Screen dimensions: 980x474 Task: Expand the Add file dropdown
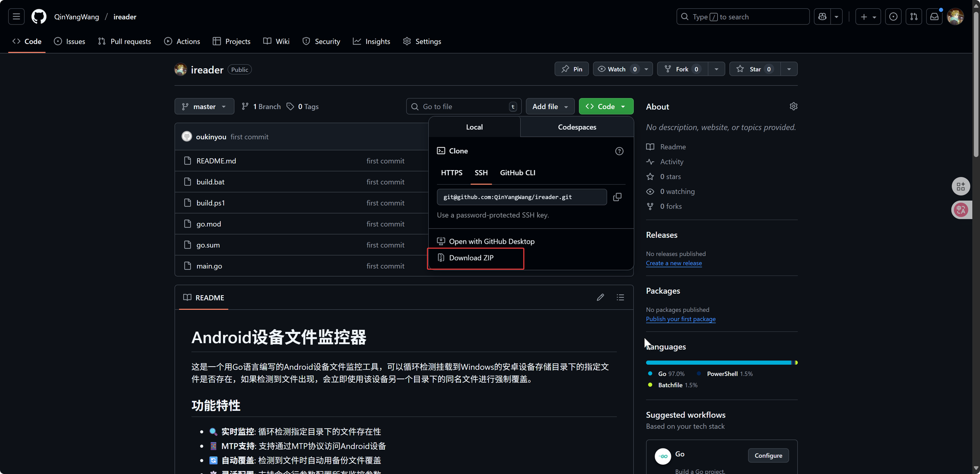tap(550, 106)
